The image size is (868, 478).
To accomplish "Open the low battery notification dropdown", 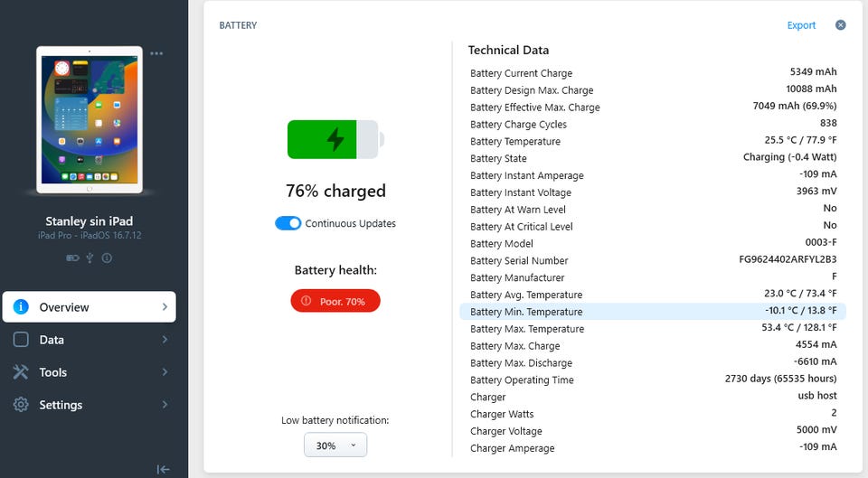I will coord(335,445).
